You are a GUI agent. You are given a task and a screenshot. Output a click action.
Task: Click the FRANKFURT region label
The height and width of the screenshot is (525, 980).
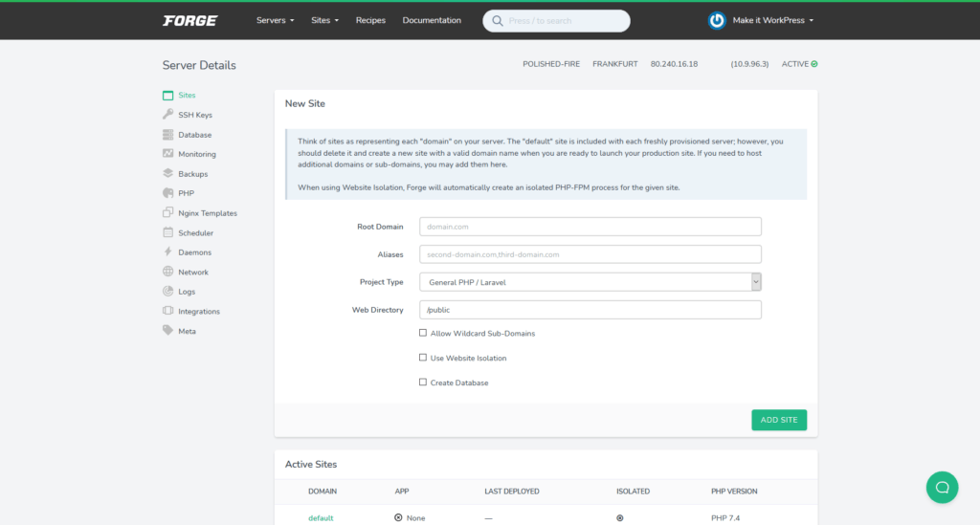(615, 64)
